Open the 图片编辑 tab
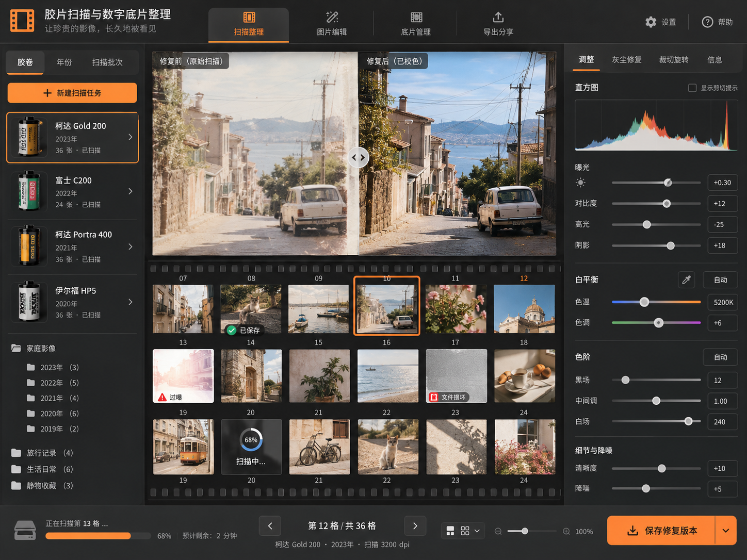This screenshot has width=747, height=560. [332, 24]
